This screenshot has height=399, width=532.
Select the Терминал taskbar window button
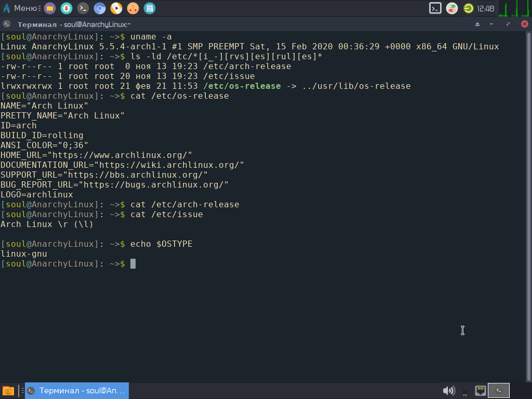click(x=77, y=391)
